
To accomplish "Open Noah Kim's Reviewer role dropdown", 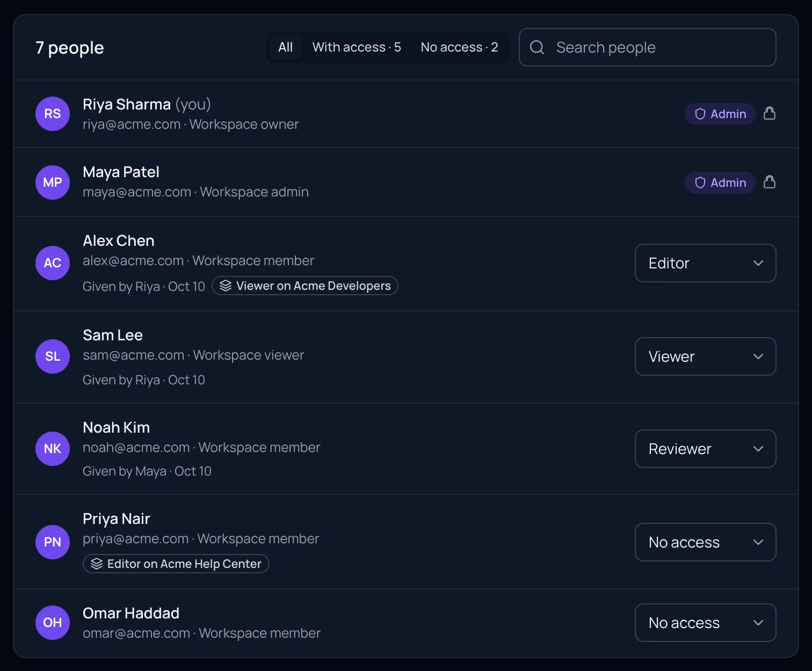I will [706, 449].
